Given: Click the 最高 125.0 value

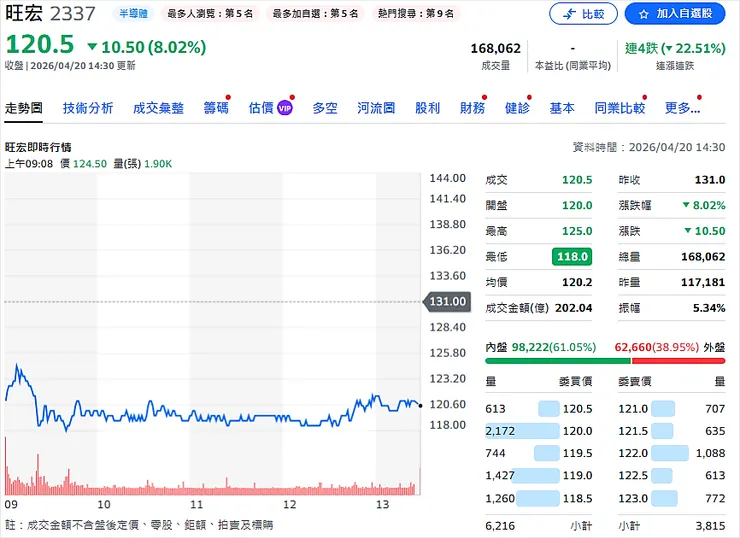Looking at the screenshot, I should click(x=577, y=231).
